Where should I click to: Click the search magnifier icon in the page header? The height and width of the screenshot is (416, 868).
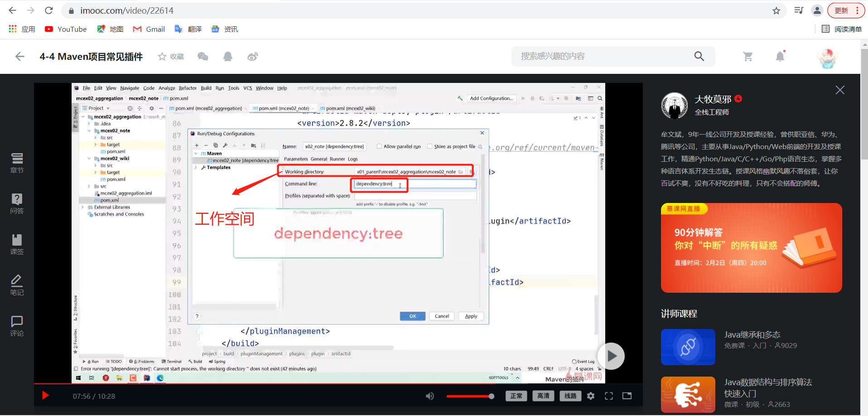coord(699,56)
